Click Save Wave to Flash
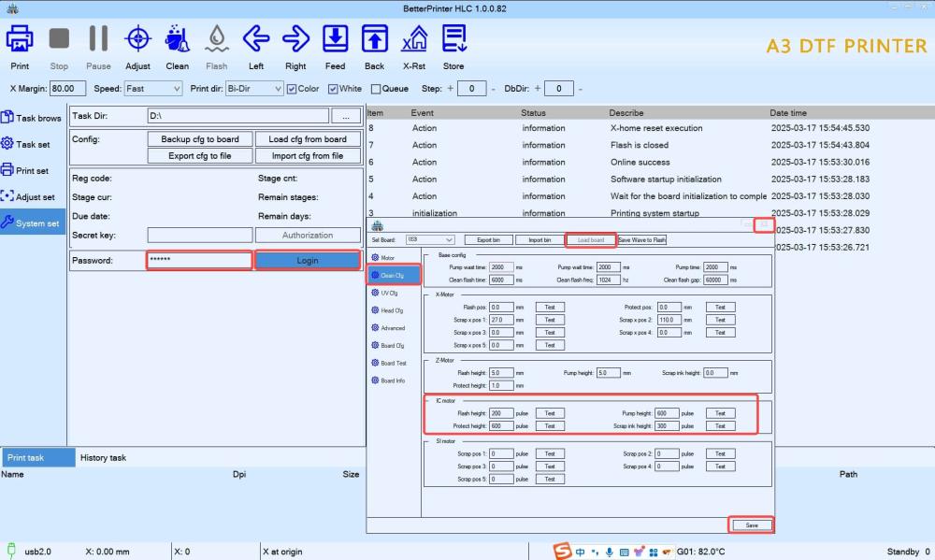The width and height of the screenshot is (935, 560). (641, 239)
